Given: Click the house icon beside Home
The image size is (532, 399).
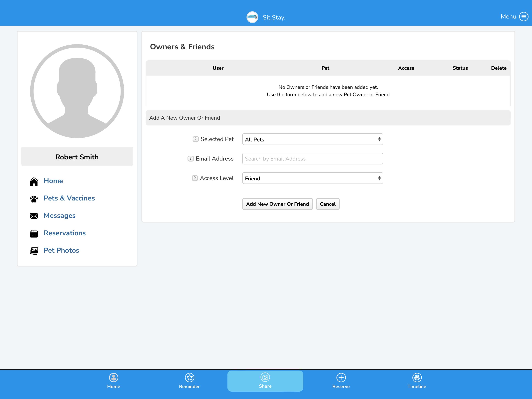Looking at the screenshot, I should coord(34,181).
